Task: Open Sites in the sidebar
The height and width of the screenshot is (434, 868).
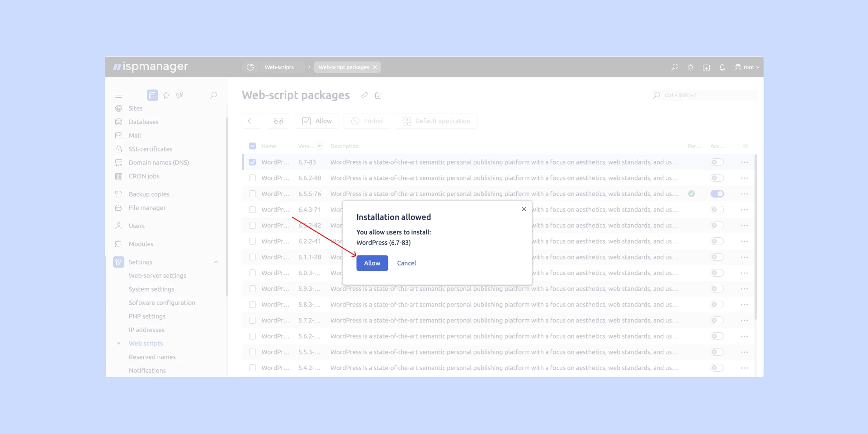Action: (136, 108)
